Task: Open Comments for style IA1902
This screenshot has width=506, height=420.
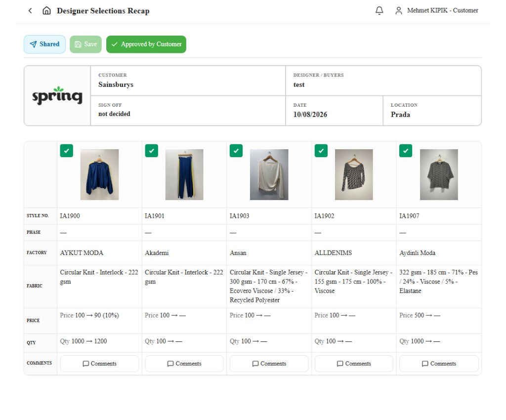Action: 354,364
